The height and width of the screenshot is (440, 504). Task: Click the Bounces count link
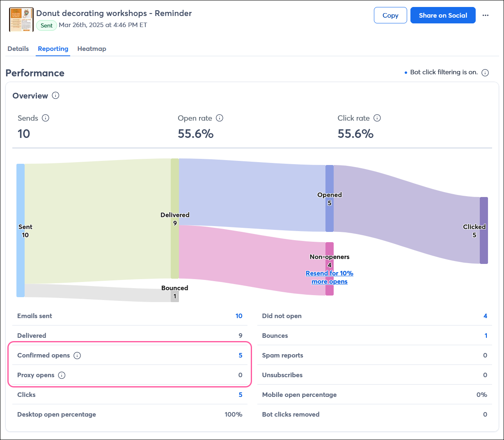click(486, 336)
